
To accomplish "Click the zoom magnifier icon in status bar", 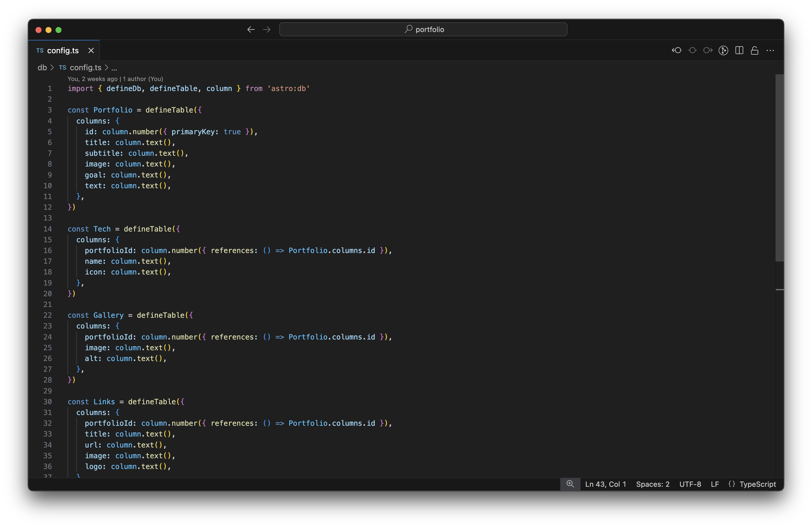I will pos(570,484).
